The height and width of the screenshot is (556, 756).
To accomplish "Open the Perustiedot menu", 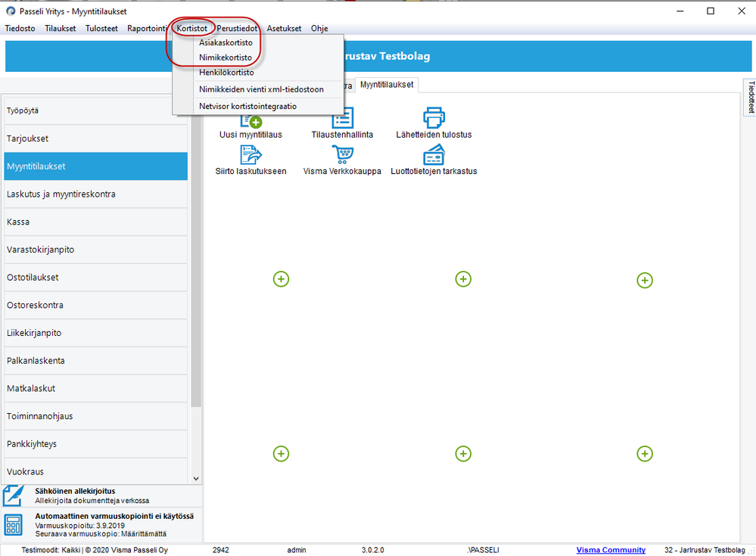I will click(x=237, y=29).
